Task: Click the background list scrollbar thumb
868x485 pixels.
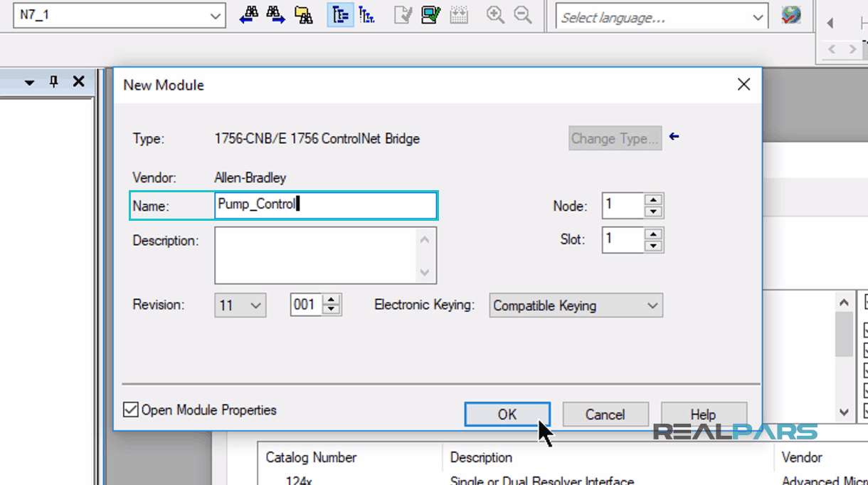Action: 844,334
